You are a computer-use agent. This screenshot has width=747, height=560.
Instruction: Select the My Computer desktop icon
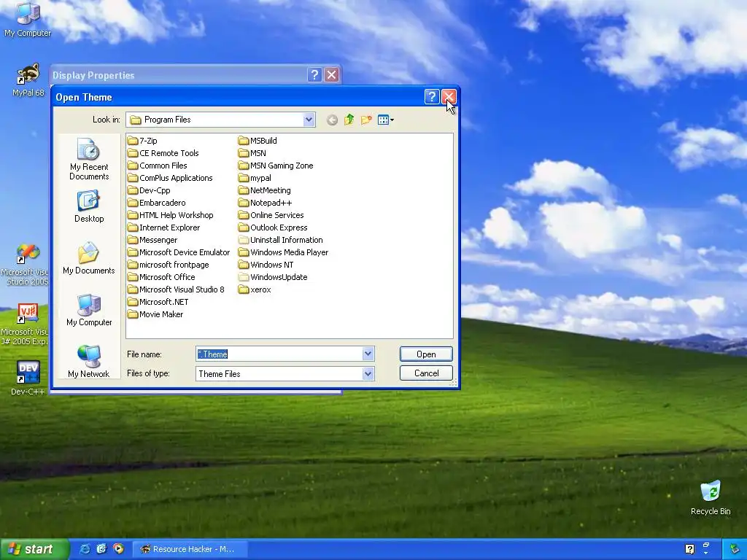[x=28, y=20]
